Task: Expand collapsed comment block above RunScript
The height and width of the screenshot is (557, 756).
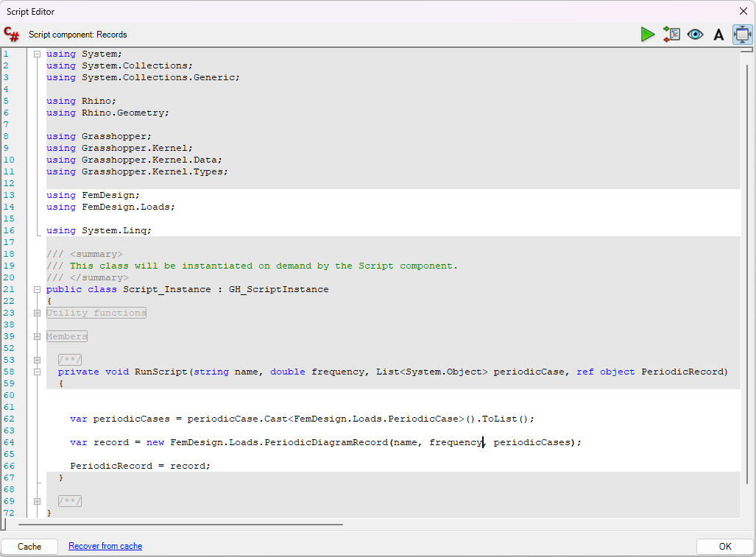Action: pos(37,360)
